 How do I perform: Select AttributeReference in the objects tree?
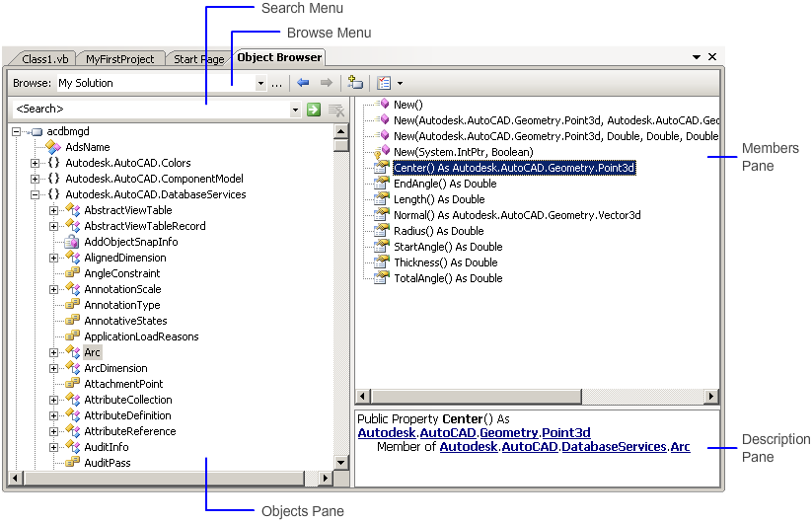point(130,431)
